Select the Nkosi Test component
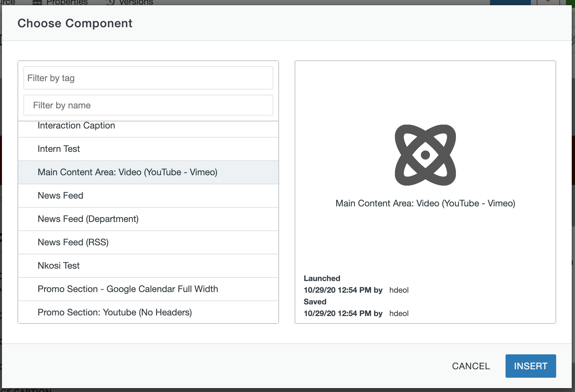 pyautogui.click(x=148, y=265)
